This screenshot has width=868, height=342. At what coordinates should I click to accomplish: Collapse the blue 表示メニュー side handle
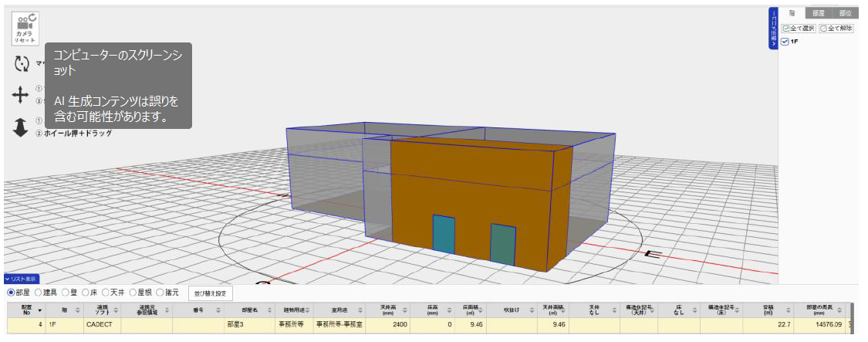point(772,29)
